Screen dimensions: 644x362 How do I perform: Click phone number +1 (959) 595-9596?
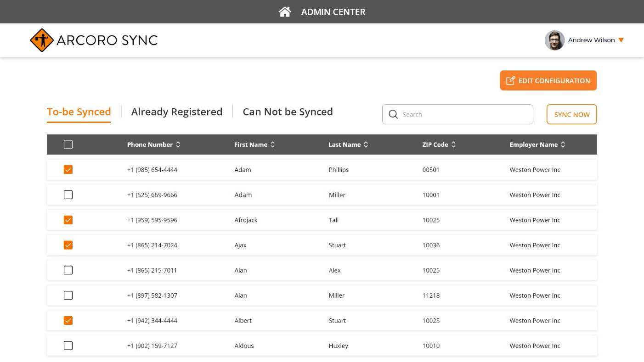(x=152, y=220)
